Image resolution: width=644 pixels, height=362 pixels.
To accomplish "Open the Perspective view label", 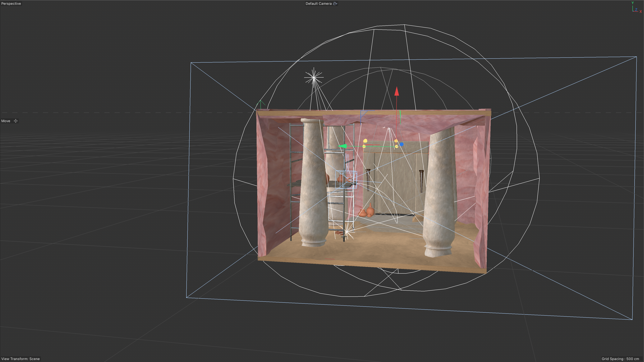I will click(11, 4).
